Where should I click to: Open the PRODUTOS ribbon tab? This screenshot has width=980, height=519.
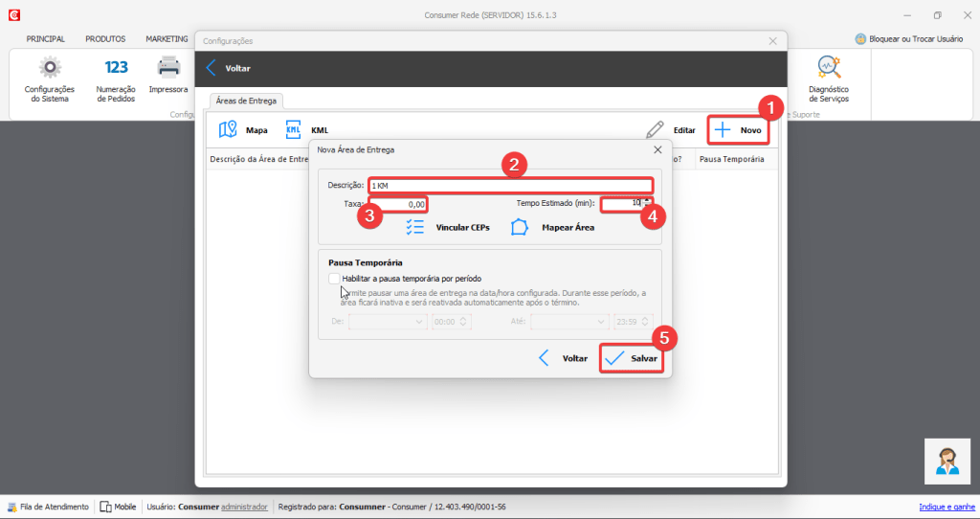[x=105, y=39]
